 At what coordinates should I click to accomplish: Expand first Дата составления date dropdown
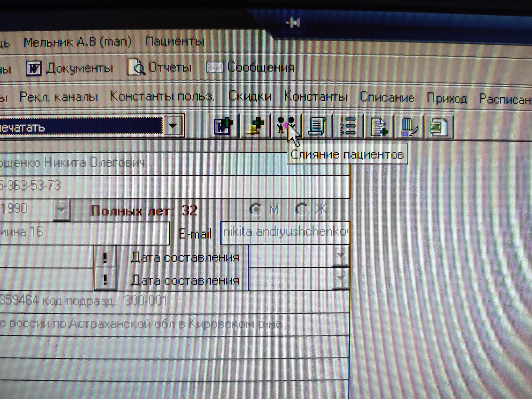[341, 256]
